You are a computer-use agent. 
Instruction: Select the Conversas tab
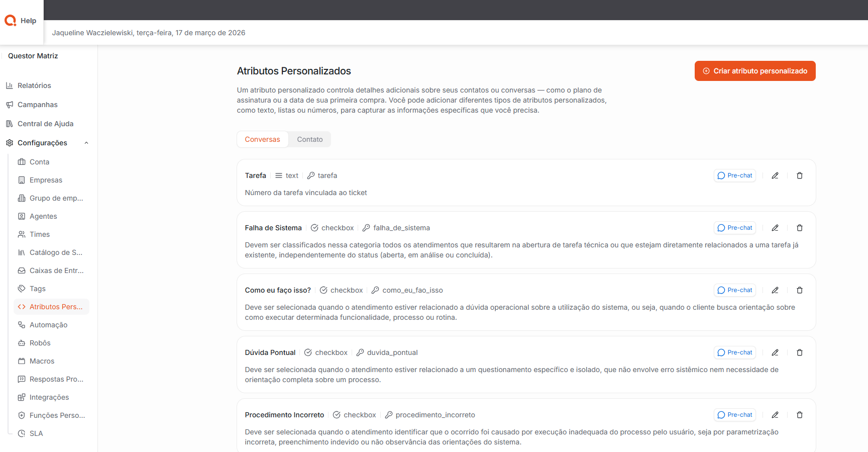pos(262,139)
